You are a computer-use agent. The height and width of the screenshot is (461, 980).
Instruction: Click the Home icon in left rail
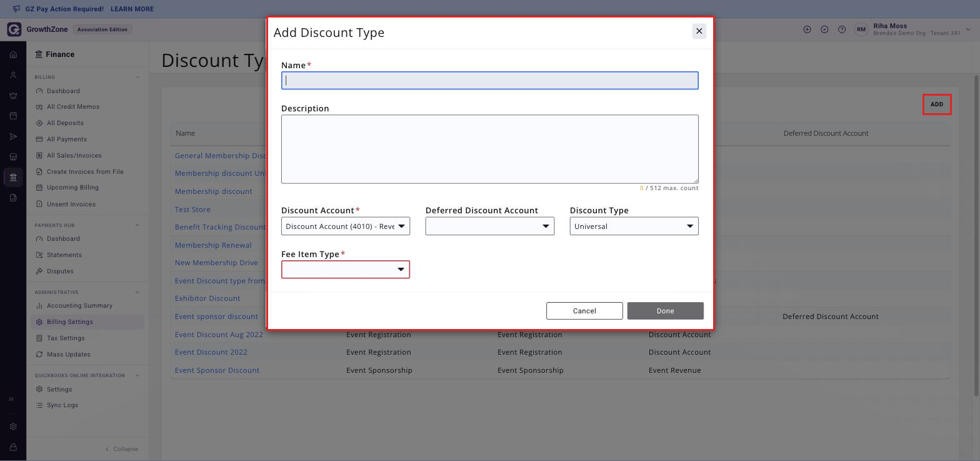pos(13,54)
